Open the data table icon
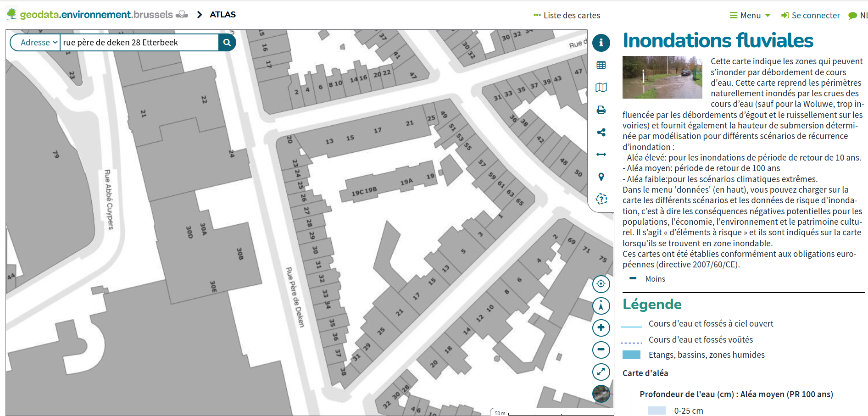Viewport: 868px width, 416px height. point(601,65)
